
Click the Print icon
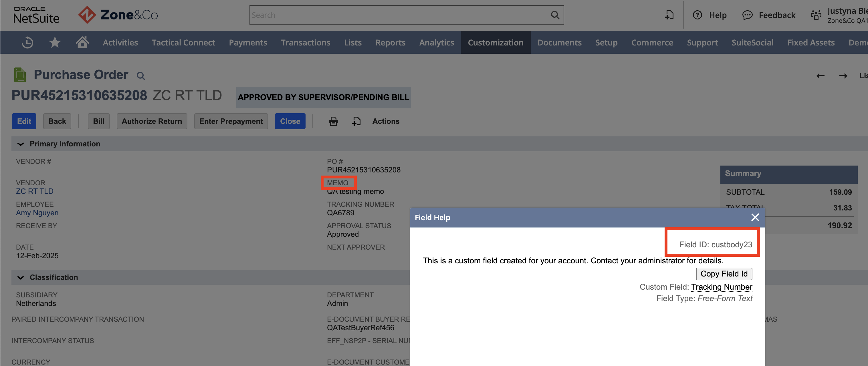(x=333, y=121)
